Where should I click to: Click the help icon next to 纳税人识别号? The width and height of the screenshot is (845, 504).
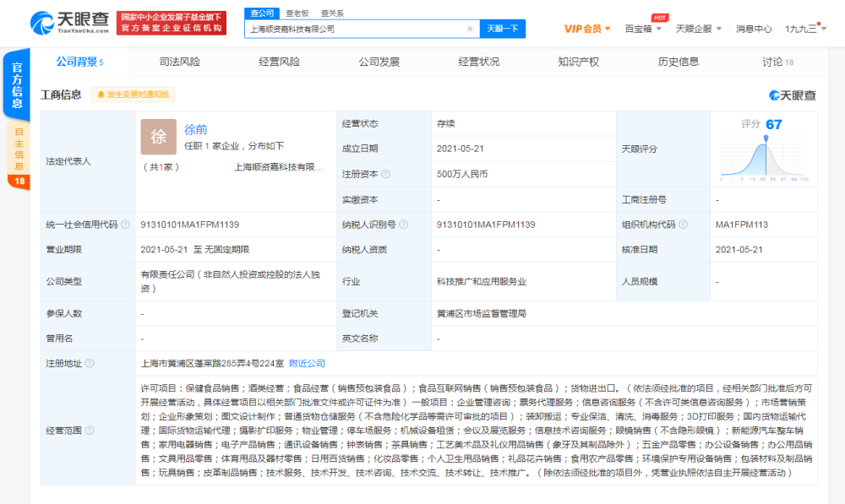coord(404,225)
